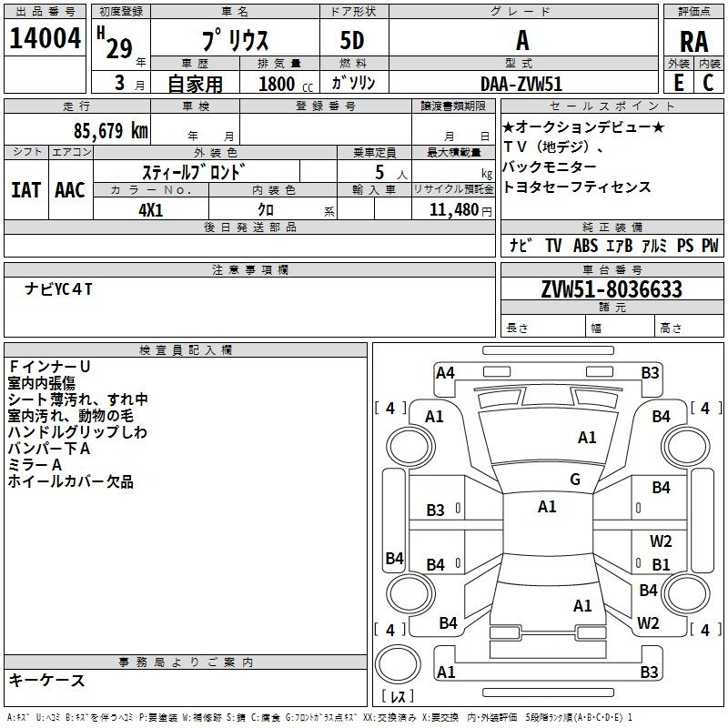The image size is (728, 728).
Task: Click the car name プリウス
Action: 233,41
